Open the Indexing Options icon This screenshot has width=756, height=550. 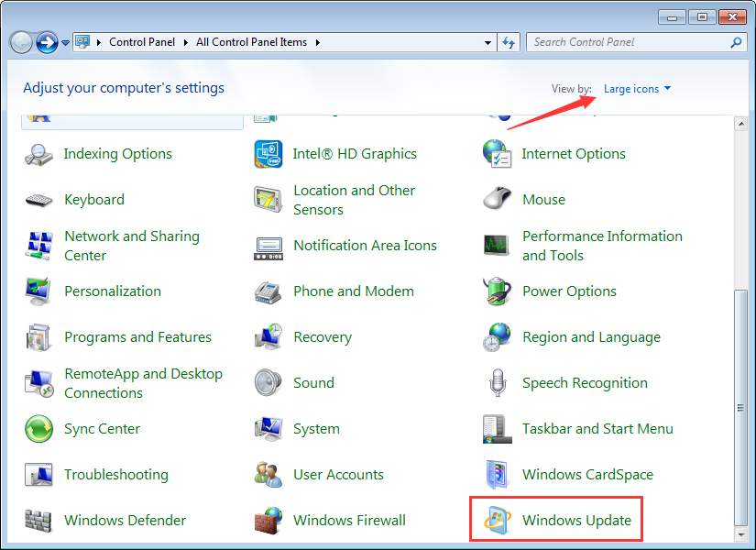pos(38,154)
